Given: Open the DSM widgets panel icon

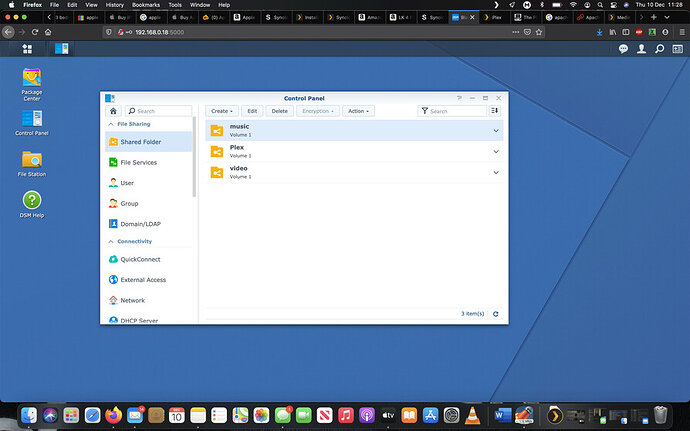Looking at the screenshot, I should pyautogui.click(x=678, y=49).
